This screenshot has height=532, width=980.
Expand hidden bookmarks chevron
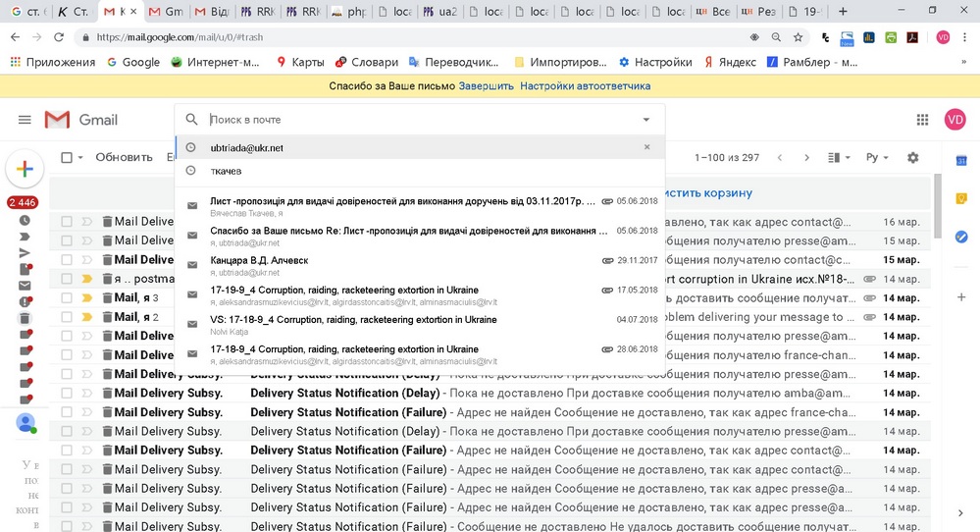[963, 62]
